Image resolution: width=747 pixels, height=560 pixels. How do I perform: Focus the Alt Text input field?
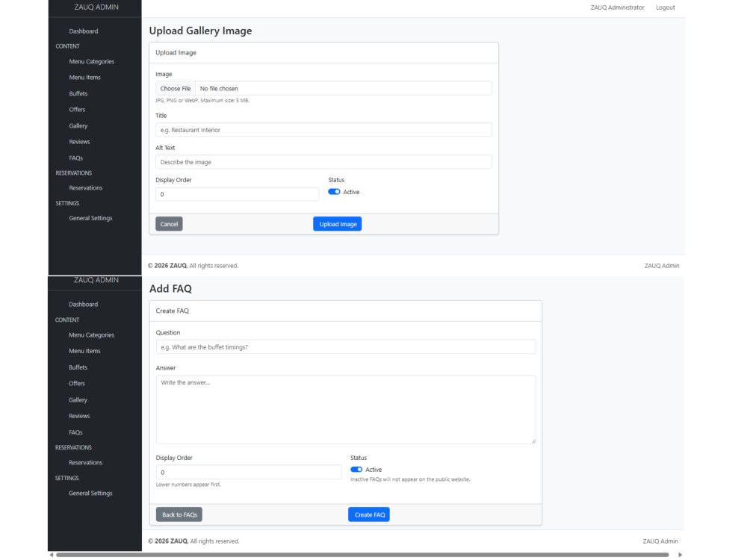tap(323, 162)
